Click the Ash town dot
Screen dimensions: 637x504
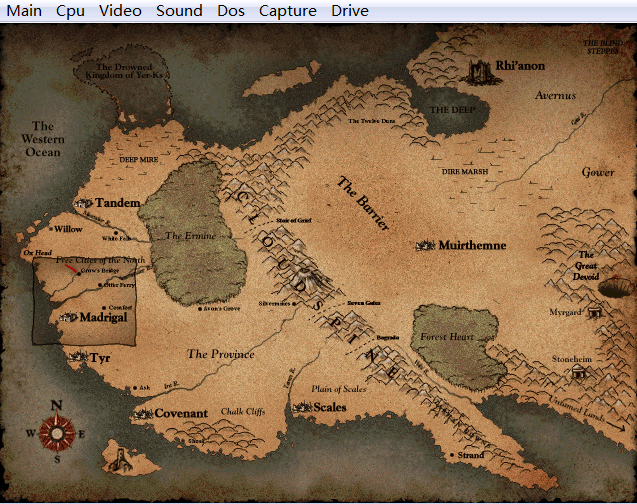135,388
